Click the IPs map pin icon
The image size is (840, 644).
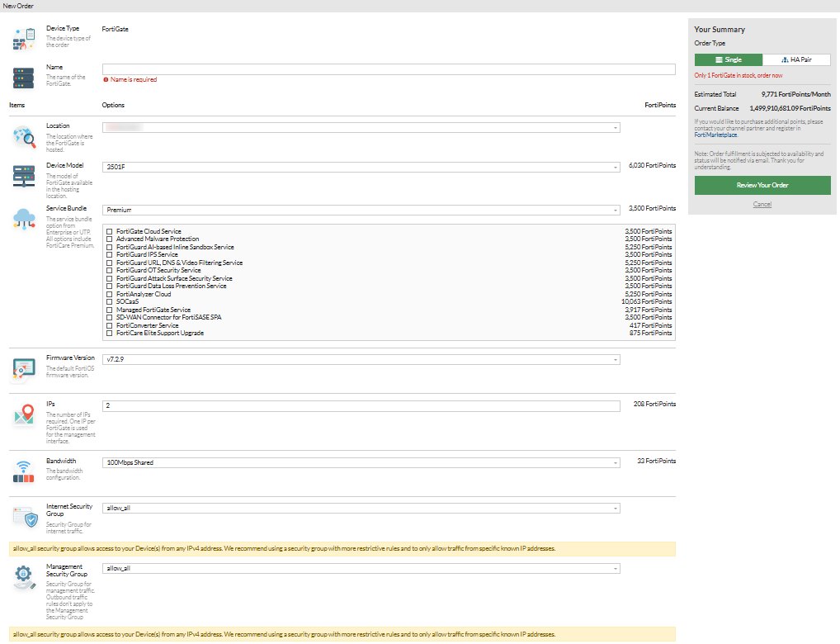pyautogui.click(x=24, y=414)
